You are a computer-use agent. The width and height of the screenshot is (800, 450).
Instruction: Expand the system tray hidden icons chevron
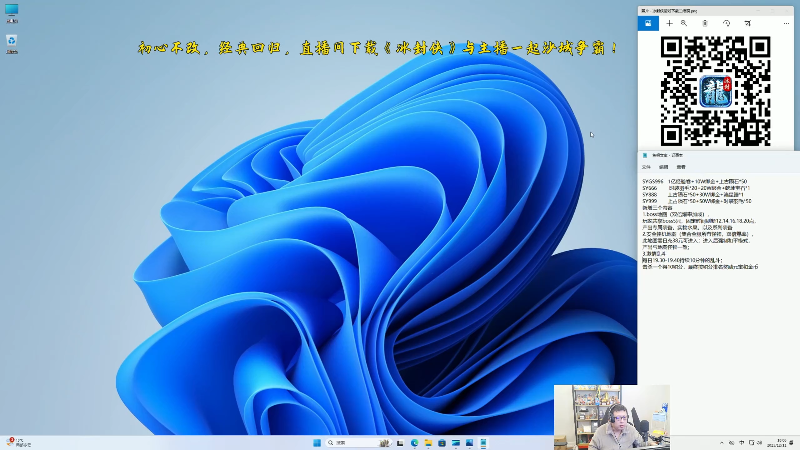pos(721,443)
